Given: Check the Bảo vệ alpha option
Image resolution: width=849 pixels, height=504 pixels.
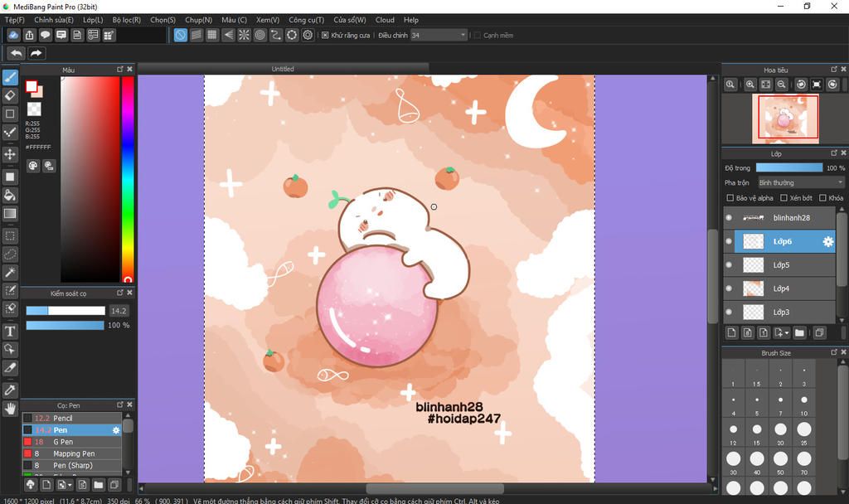Looking at the screenshot, I should (730, 198).
